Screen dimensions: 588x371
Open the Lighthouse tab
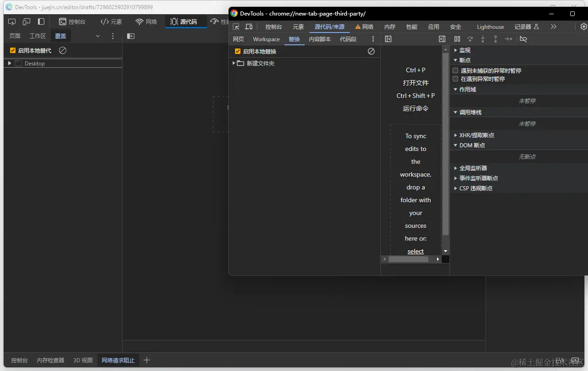[x=491, y=27]
